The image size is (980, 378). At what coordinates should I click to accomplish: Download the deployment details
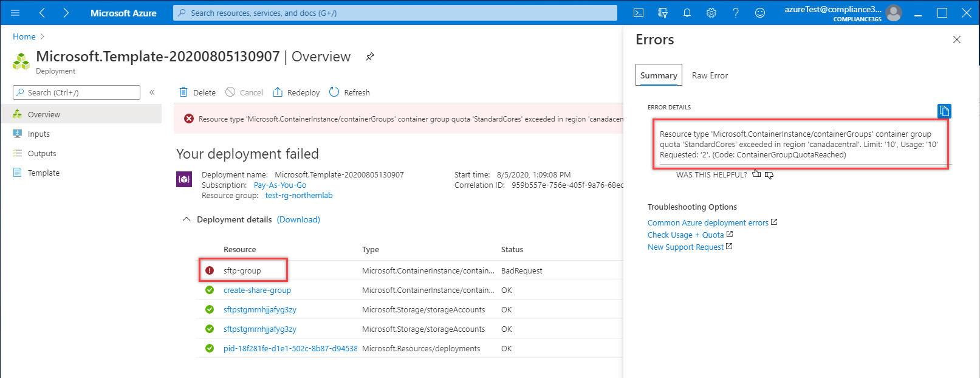(298, 219)
